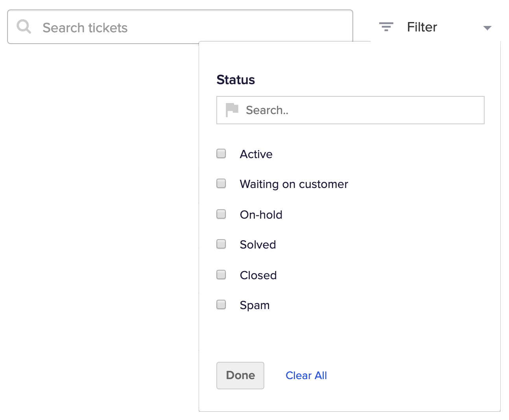The width and height of the screenshot is (509, 420).
Task: Click the Solved label text
Action: (258, 245)
